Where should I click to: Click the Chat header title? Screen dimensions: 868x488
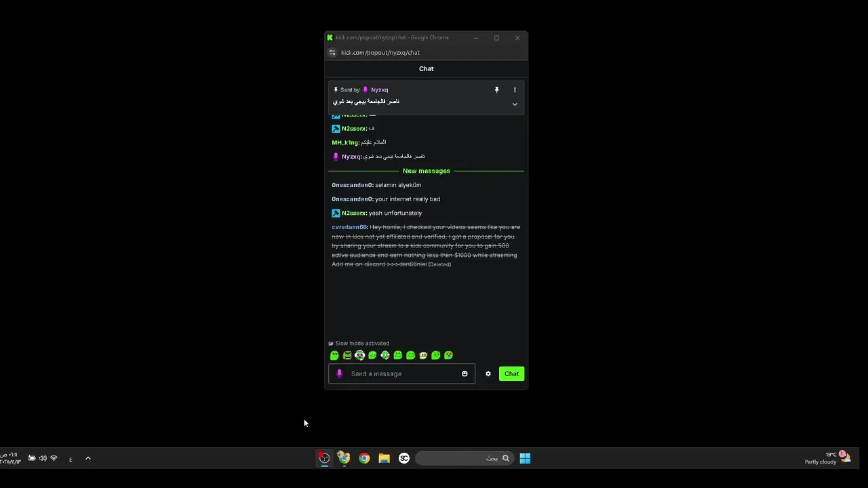click(426, 68)
